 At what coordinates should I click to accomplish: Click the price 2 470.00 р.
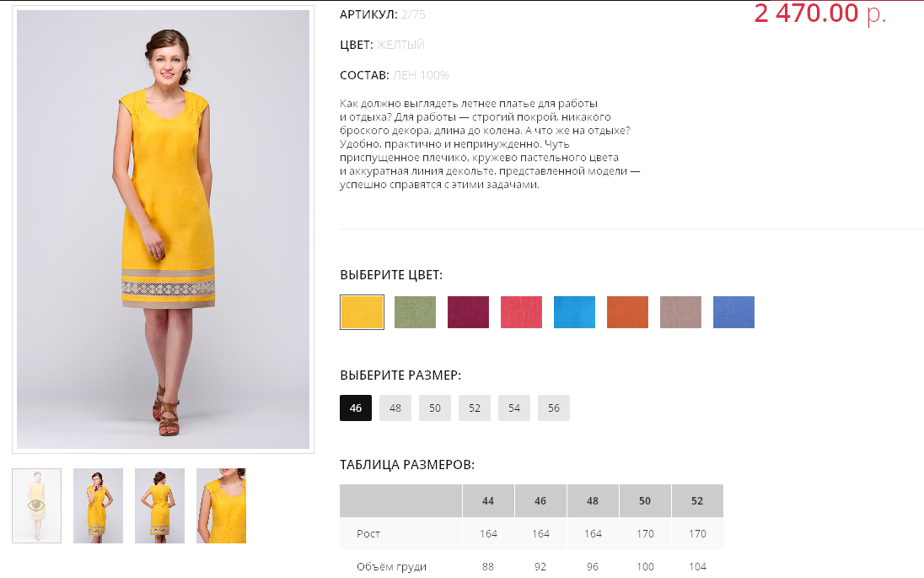[x=819, y=13]
